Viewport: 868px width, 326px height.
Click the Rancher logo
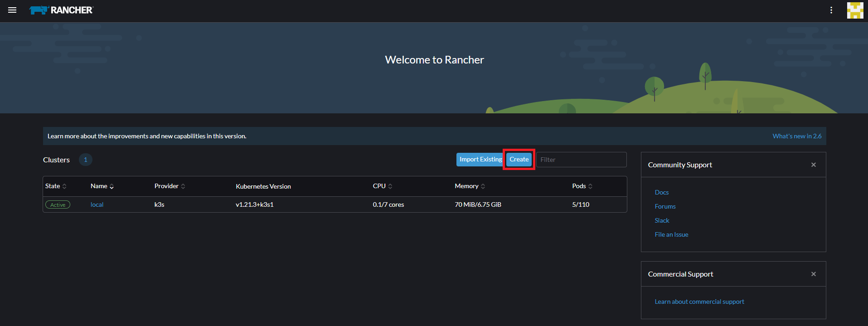pos(61,10)
